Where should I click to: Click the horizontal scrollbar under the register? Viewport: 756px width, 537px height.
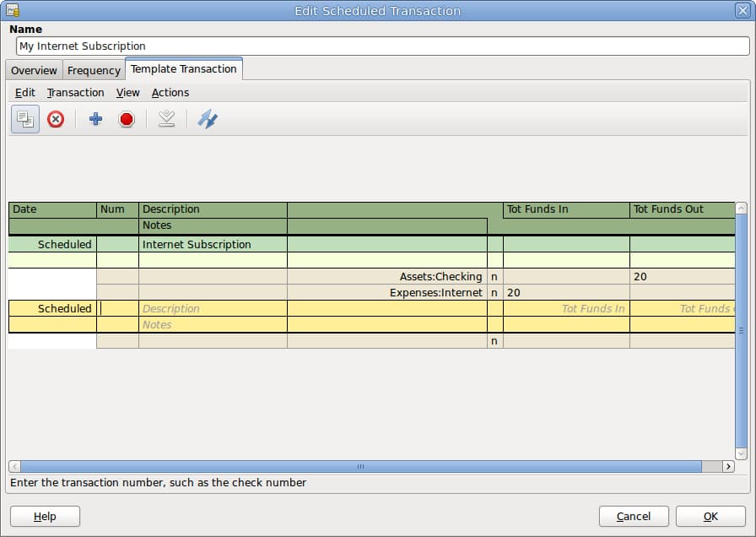tap(360, 466)
